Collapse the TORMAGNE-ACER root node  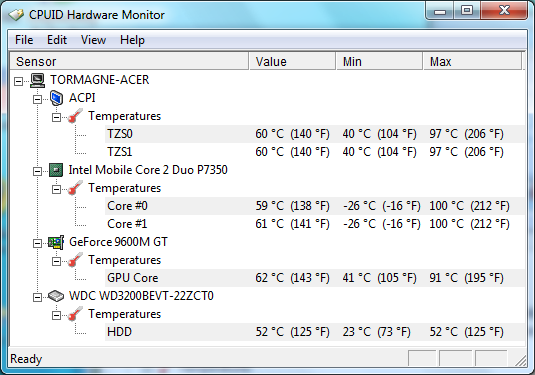pyautogui.click(x=18, y=81)
